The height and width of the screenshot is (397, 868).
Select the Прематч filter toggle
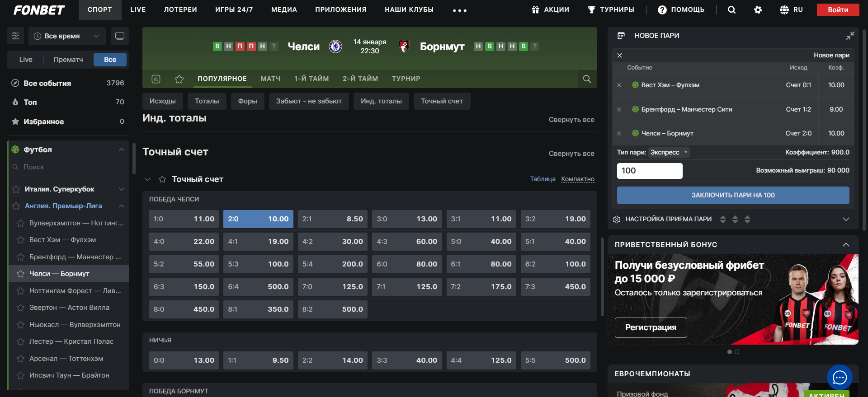pos(68,60)
